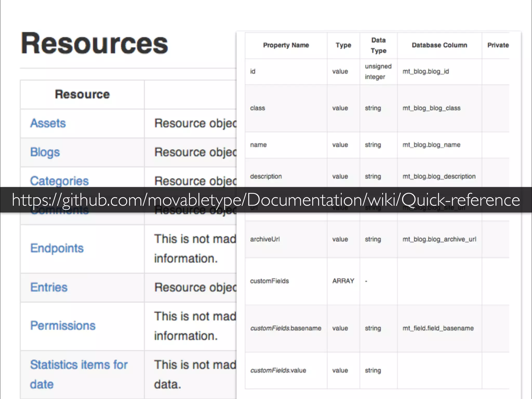Open the Entries resource link
532x399 pixels.
(x=49, y=287)
